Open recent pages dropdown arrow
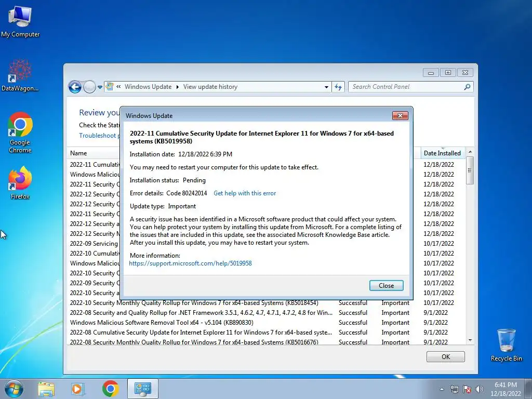Screen dimensions: 532x399 coord(100,87)
